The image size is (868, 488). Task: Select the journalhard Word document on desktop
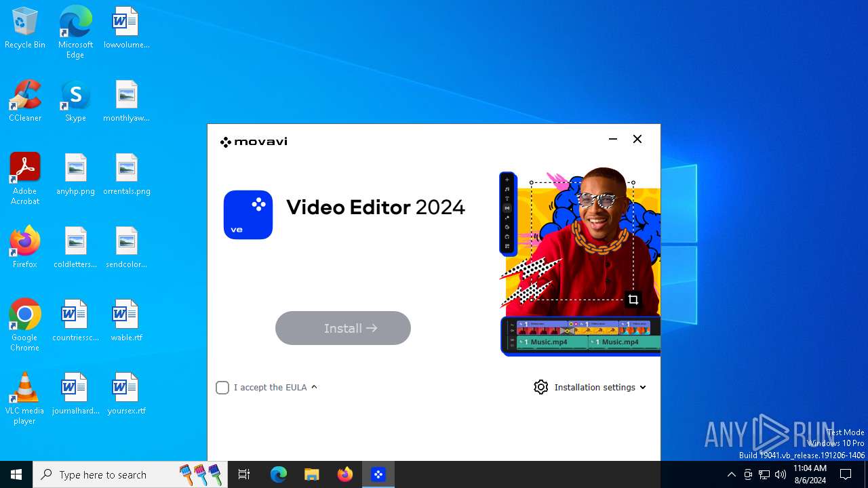[x=75, y=394]
